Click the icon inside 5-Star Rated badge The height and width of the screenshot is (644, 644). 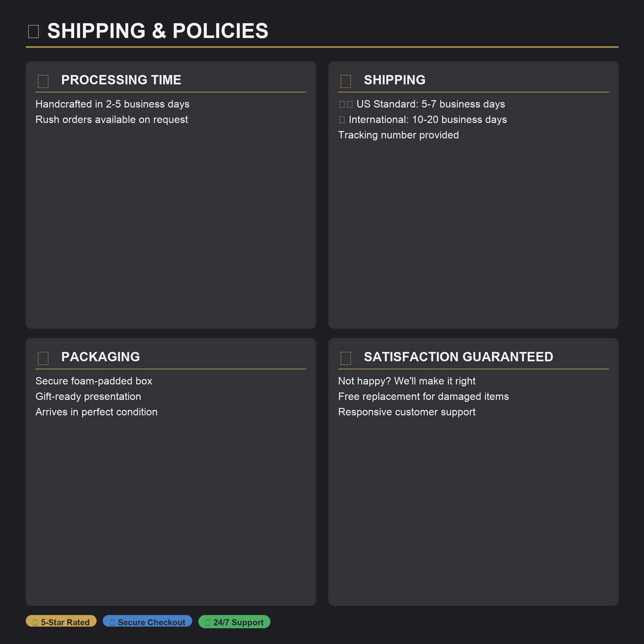pos(35,623)
